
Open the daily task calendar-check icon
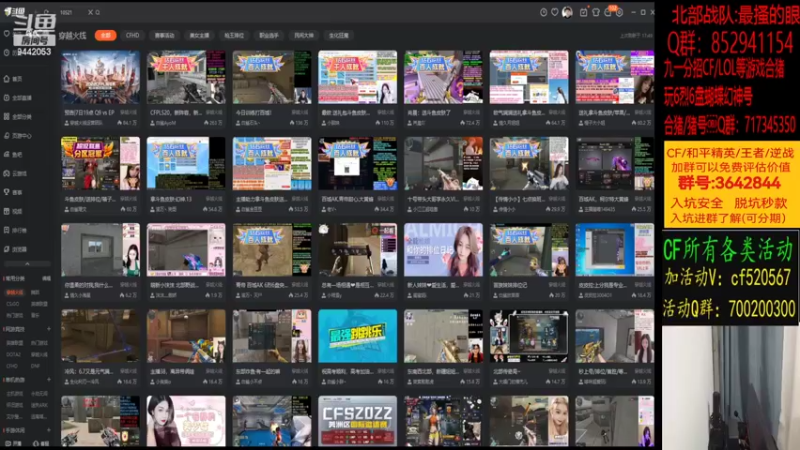[x=583, y=12]
